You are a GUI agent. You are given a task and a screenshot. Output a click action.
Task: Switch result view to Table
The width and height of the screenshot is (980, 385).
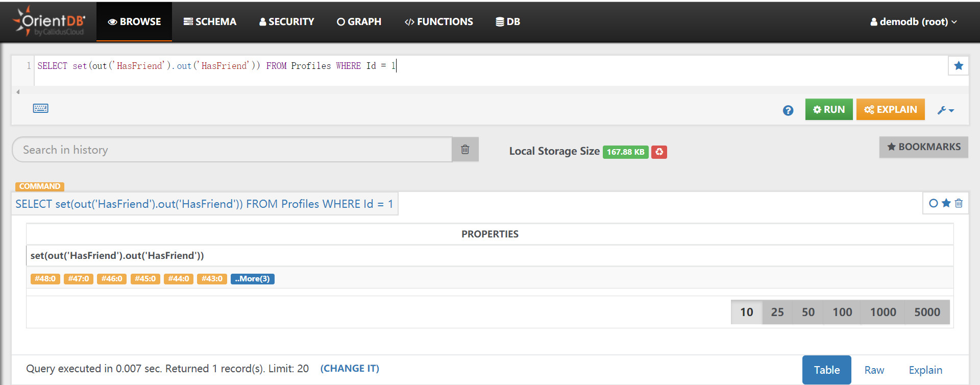[x=827, y=370]
